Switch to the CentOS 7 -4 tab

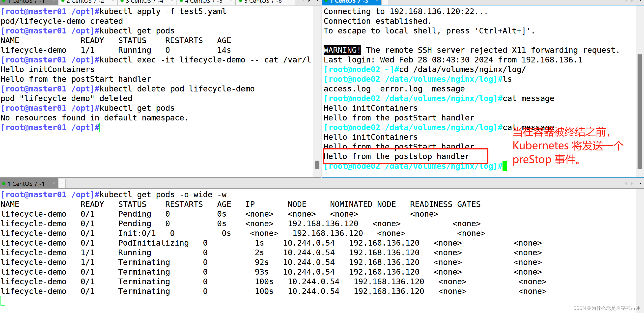point(144,2)
